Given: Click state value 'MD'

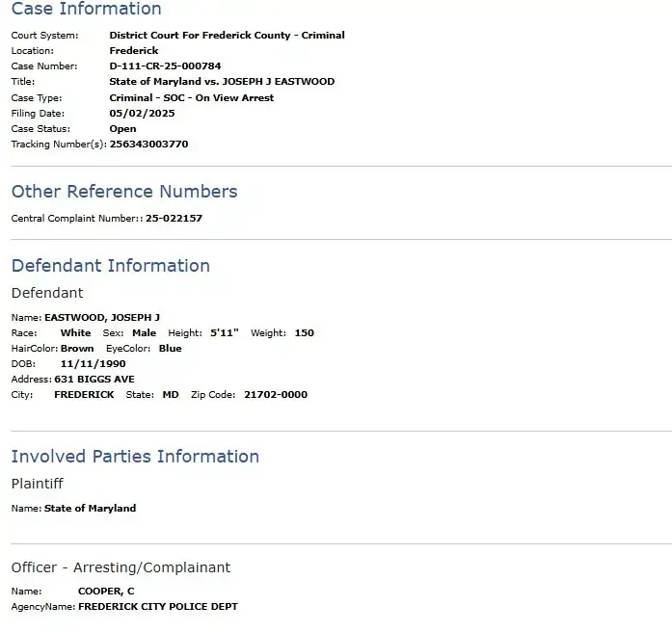Looking at the screenshot, I should click(171, 394).
